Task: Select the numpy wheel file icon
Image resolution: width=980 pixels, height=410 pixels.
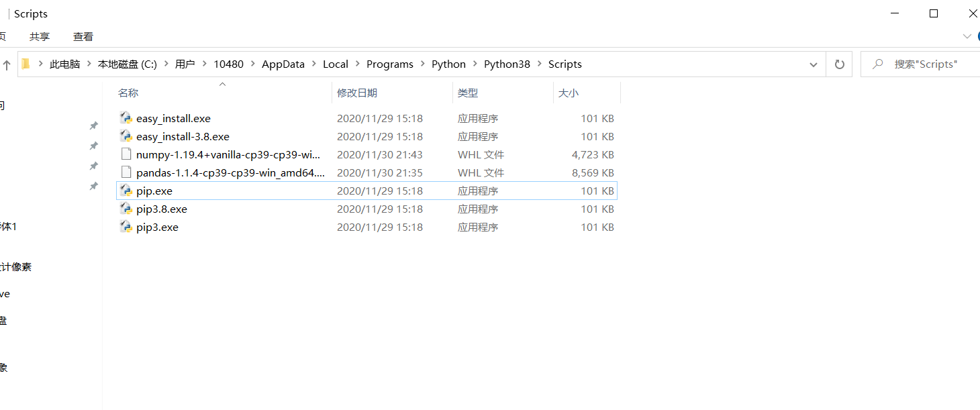Action: [126, 154]
